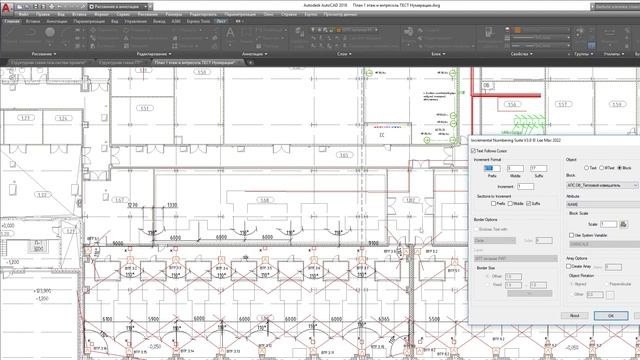Screen dimensions: 640x360
Task: Click the Insert block icon in Блок panel
Action: (x=408, y=32)
